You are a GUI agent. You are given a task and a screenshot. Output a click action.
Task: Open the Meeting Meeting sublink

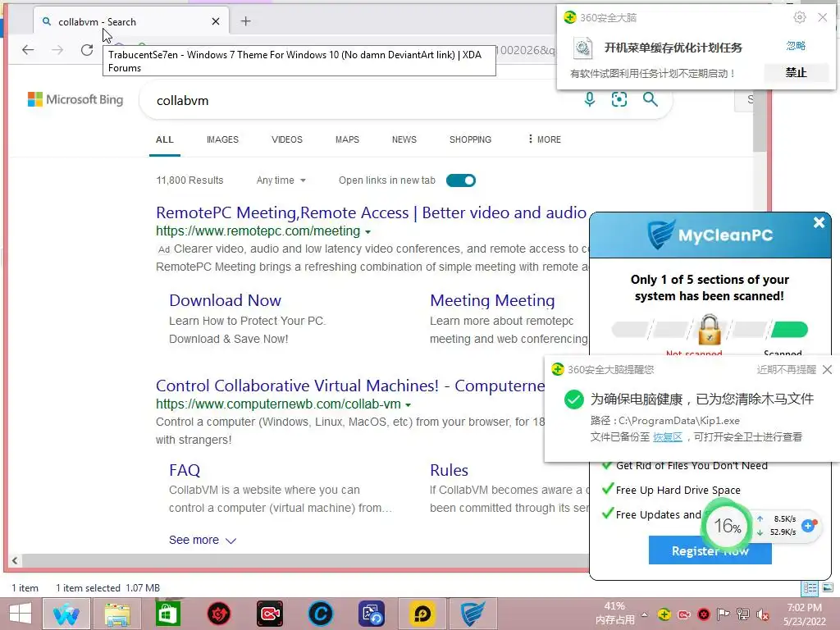(492, 300)
